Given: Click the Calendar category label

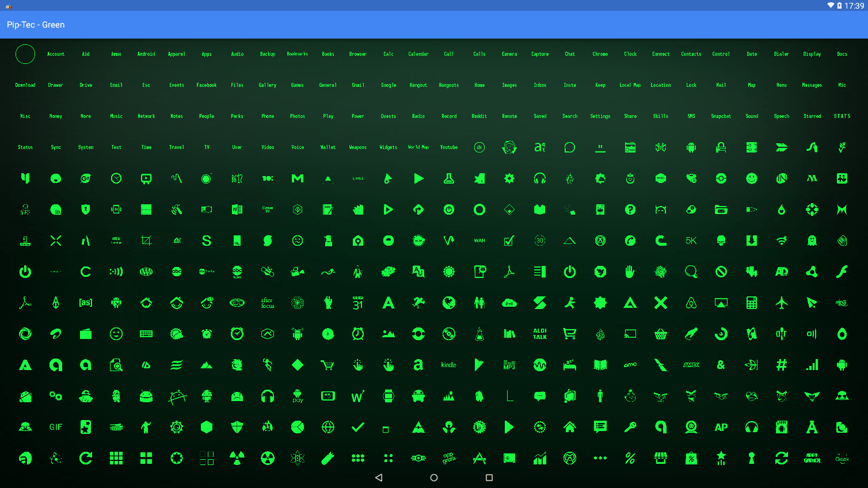Looking at the screenshot, I should tap(418, 54).
